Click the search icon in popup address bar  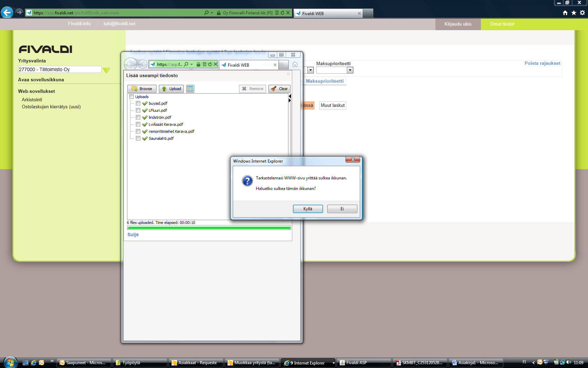click(x=186, y=64)
